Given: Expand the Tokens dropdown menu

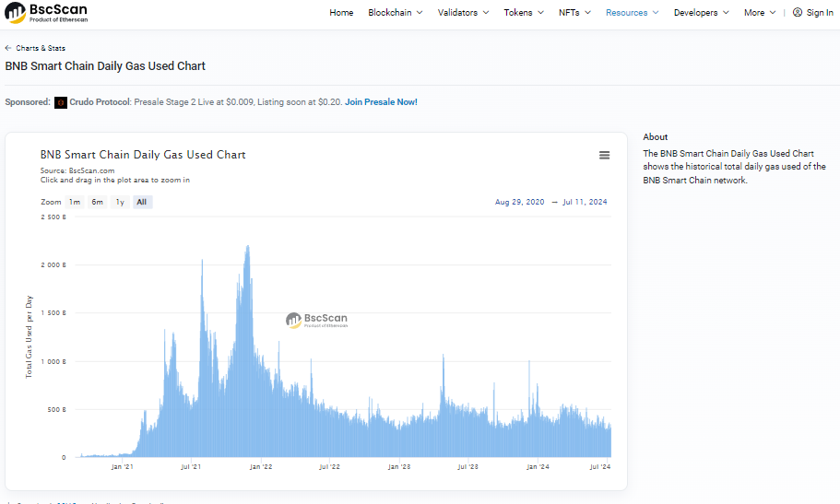Looking at the screenshot, I should (x=523, y=13).
